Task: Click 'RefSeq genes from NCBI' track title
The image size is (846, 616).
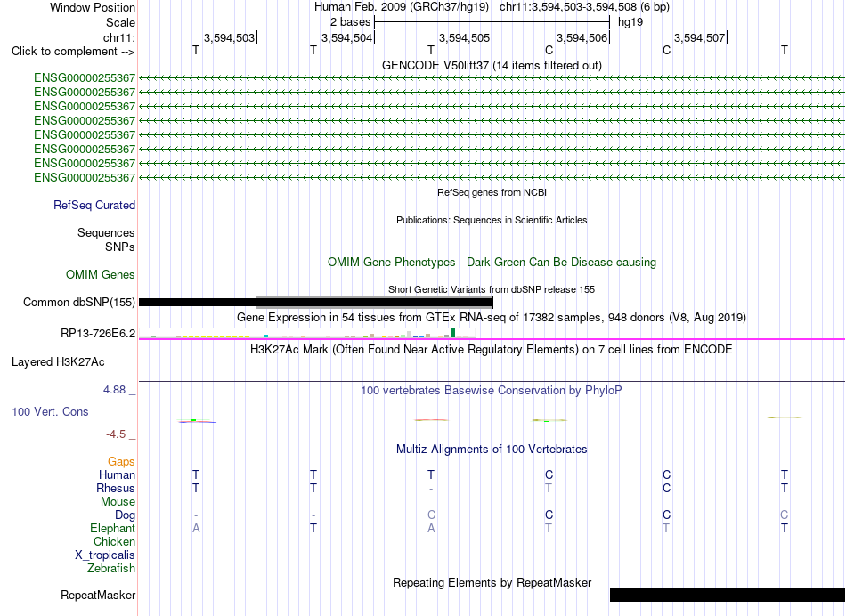Action: click(492, 192)
